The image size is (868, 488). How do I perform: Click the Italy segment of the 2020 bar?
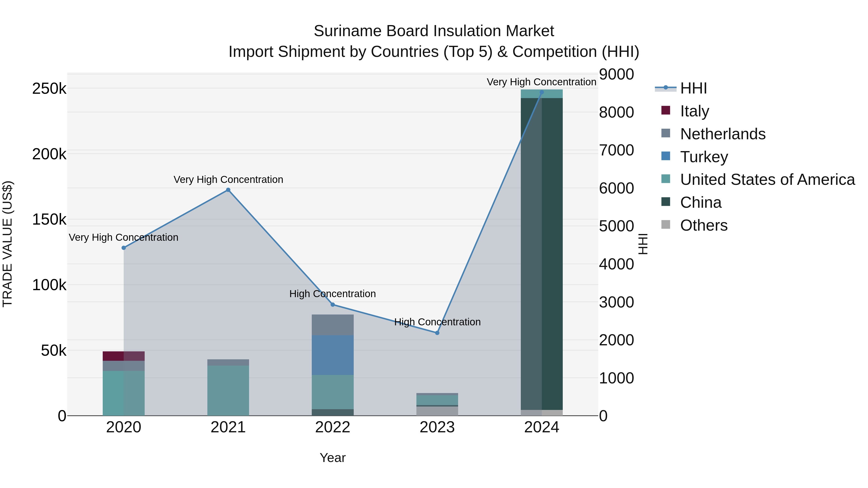(x=124, y=356)
